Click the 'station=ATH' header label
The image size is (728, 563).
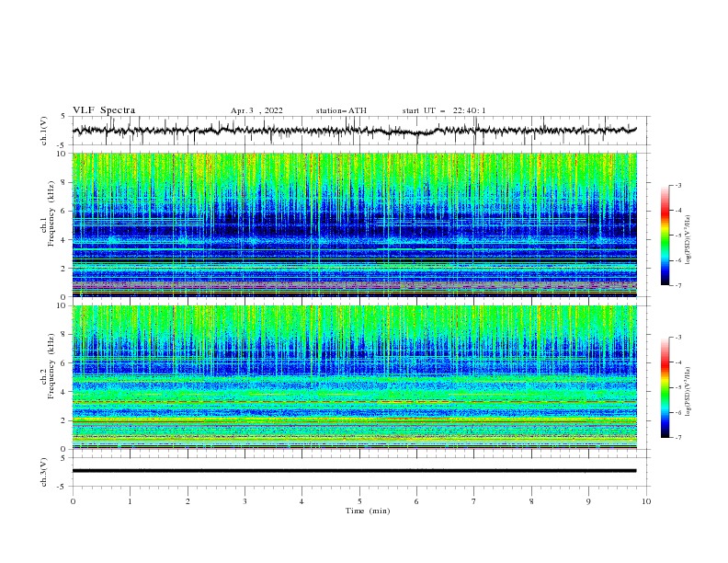click(341, 110)
